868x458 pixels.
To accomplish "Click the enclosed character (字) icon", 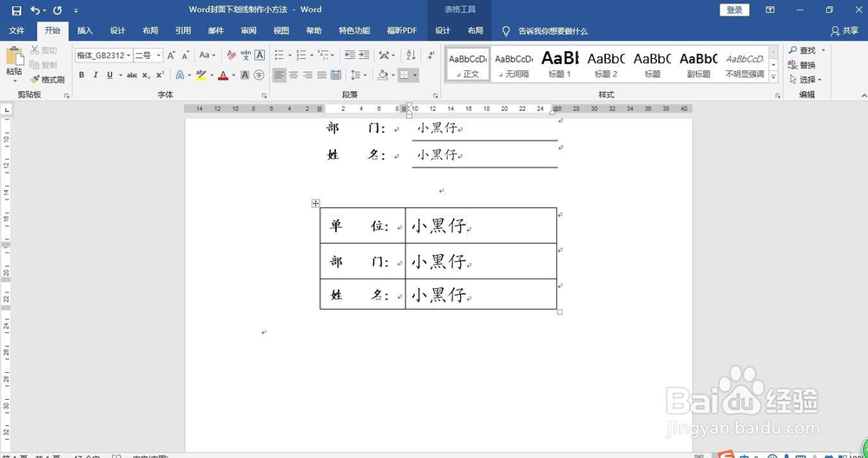I will point(259,75).
